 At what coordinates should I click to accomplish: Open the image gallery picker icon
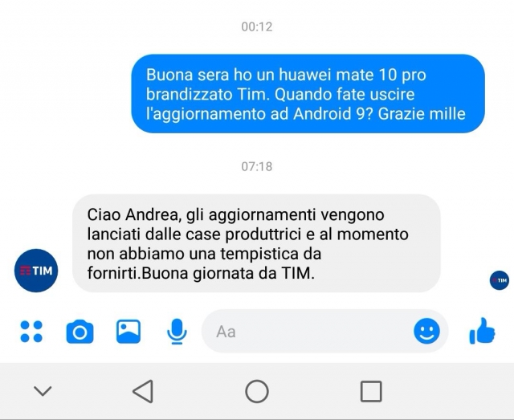point(128,332)
